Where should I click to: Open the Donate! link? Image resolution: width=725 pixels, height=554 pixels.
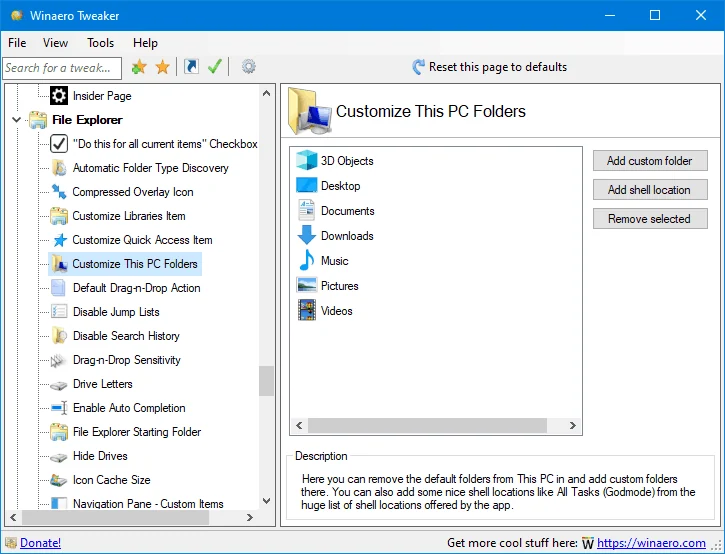40,542
